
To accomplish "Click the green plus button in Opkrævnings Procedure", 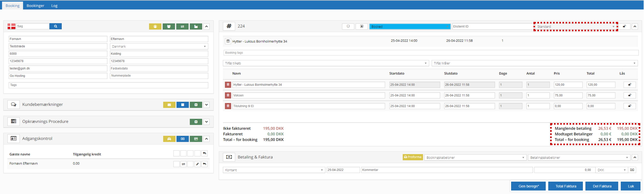I will (x=196, y=122).
